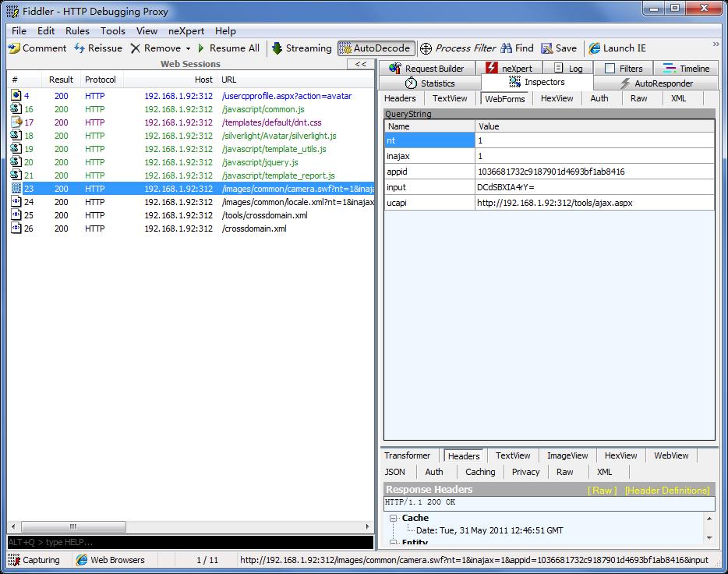Click the Header Definitions link
Screen dimensions: 728x574
(x=667, y=491)
